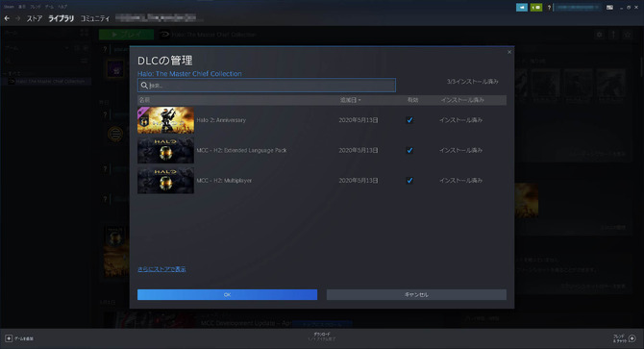This screenshot has height=349, width=644.
Task: Click added date in MCC - H2: Multiplayer row
Action: (x=359, y=180)
